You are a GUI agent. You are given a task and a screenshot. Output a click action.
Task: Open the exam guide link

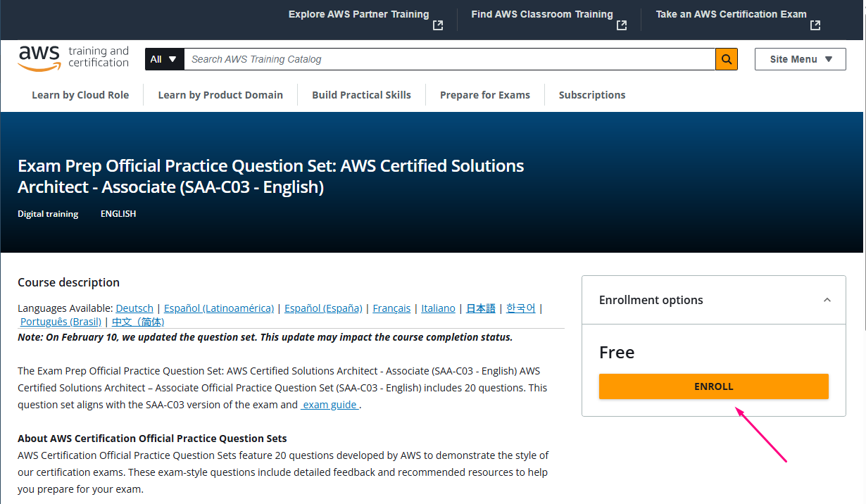[x=330, y=405]
